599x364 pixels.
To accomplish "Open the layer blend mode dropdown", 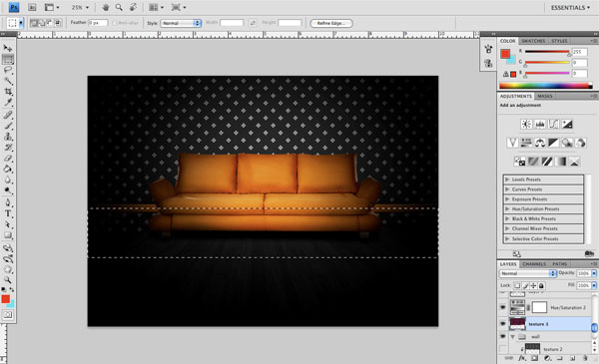I will 527,273.
